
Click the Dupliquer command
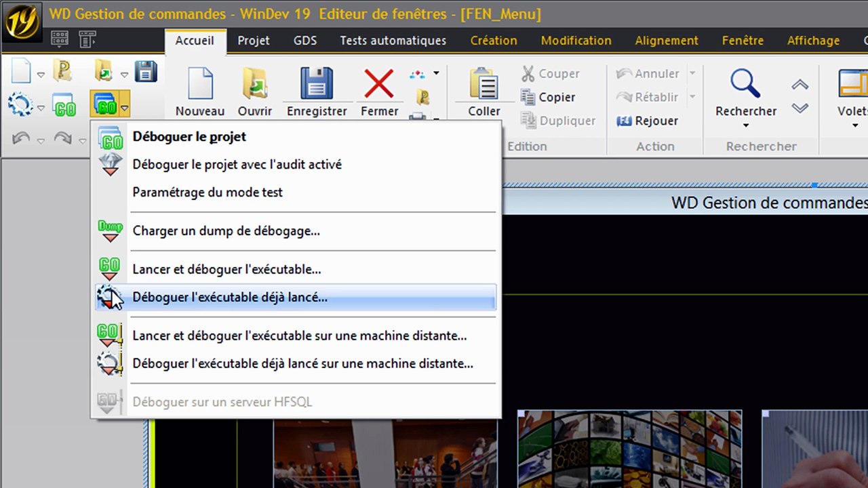coord(558,121)
